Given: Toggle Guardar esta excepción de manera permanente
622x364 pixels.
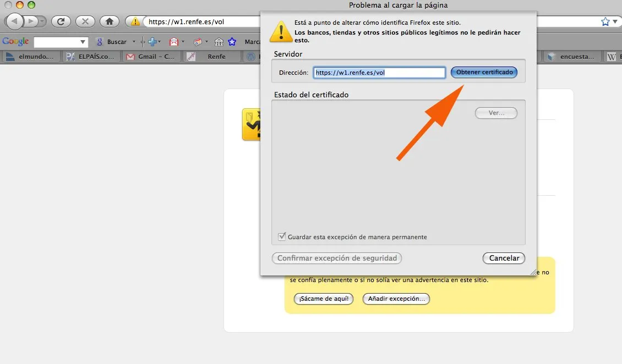Looking at the screenshot, I should 282,236.
